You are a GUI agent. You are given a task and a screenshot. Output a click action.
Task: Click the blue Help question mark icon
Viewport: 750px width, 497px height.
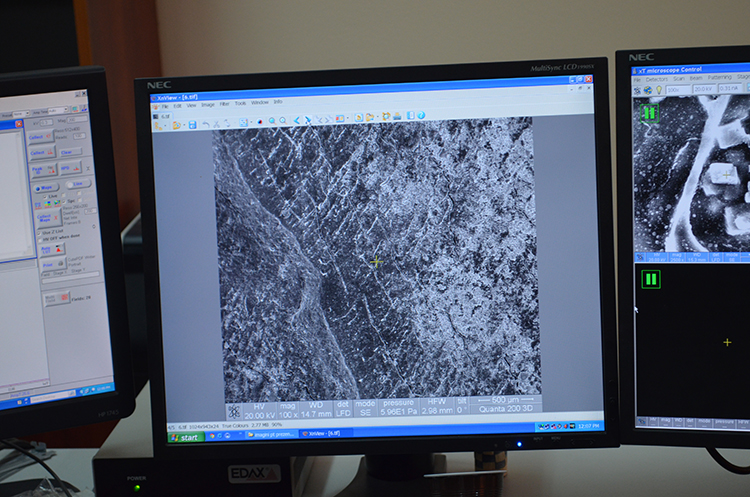(x=421, y=115)
